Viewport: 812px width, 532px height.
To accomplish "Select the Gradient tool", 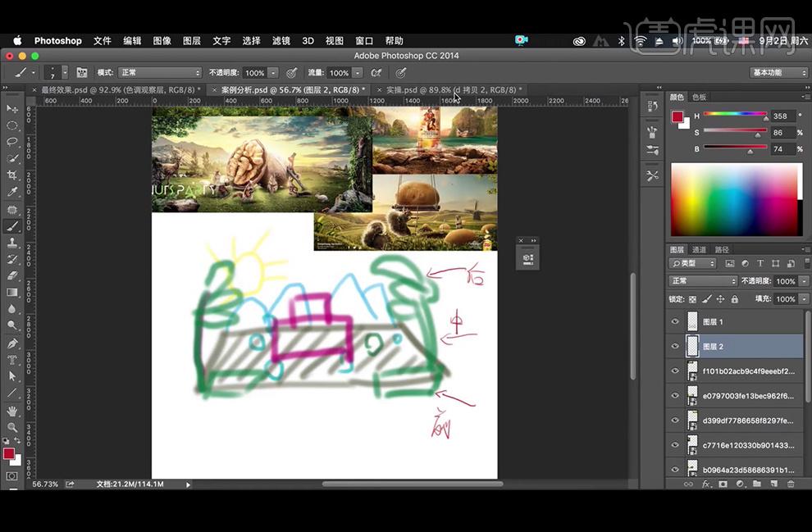I will coord(12,293).
